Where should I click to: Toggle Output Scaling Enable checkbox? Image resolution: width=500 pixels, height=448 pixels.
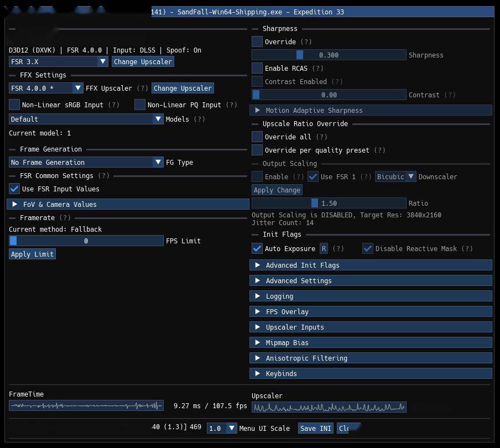257,176
